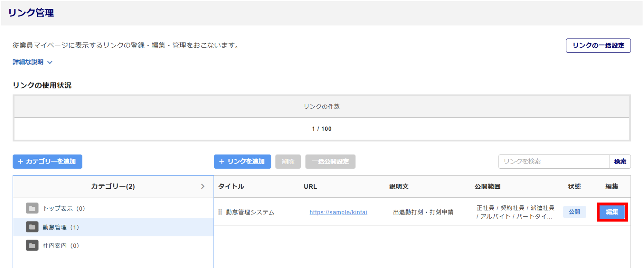Click the リンクを追加 button

pyautogui.click(x=242, y=161)
